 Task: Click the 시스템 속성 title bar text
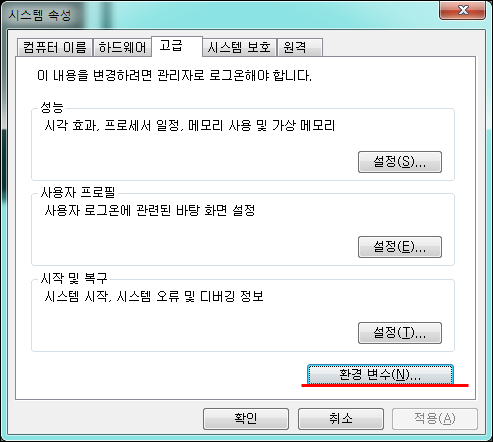pyautogui.click(x=40, y=15)
